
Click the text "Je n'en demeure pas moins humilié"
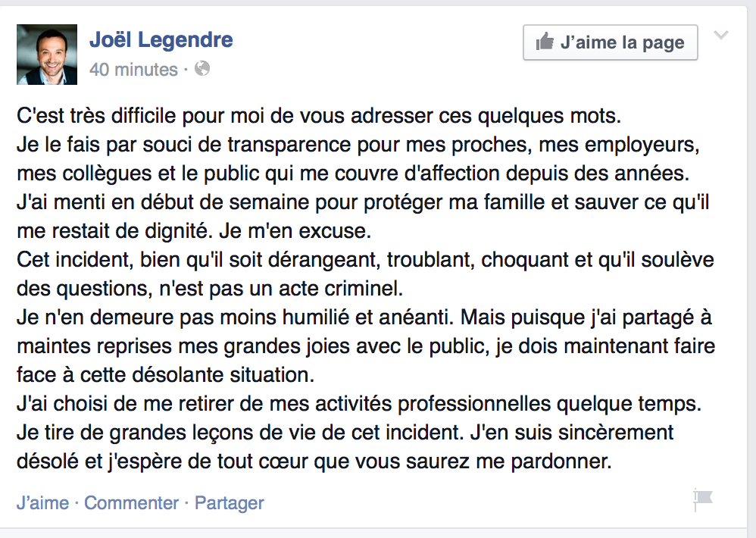(183, 317)
